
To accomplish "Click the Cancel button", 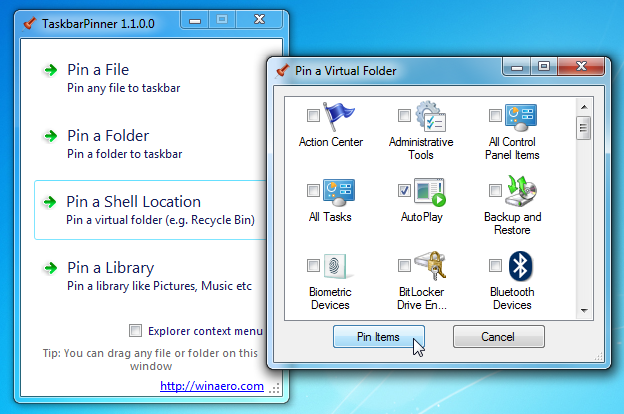I will coord(499,337).
